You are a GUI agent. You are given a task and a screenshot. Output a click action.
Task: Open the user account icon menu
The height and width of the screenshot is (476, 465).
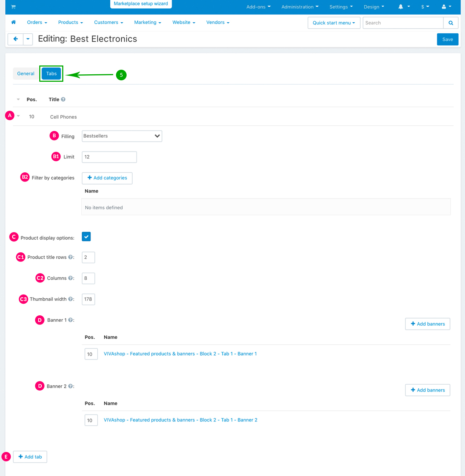click(444, 7)
